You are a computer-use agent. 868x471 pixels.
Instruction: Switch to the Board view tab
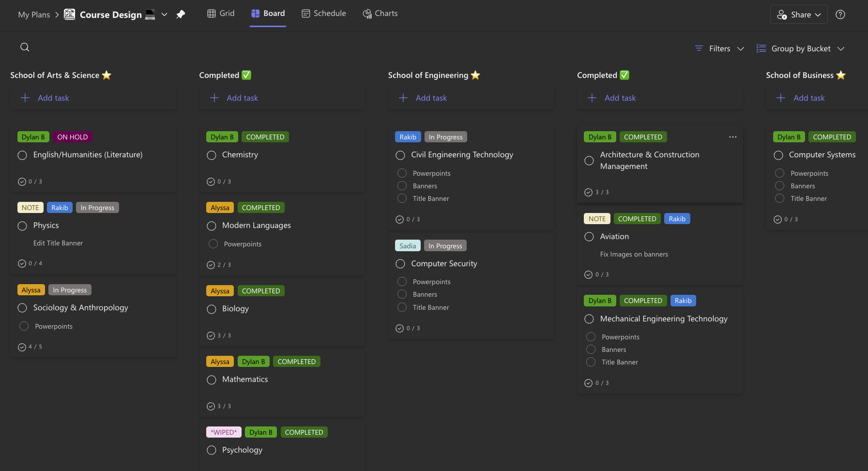click(x=268, y=14)
